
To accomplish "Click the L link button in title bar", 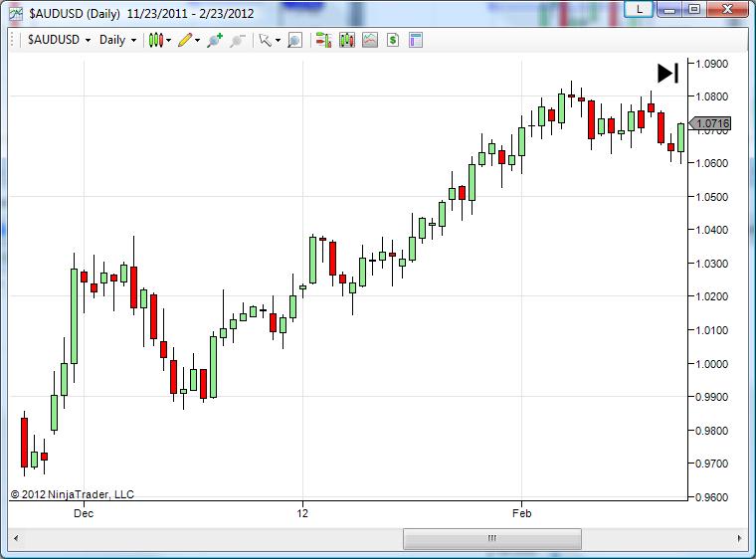I will [639, 9].
